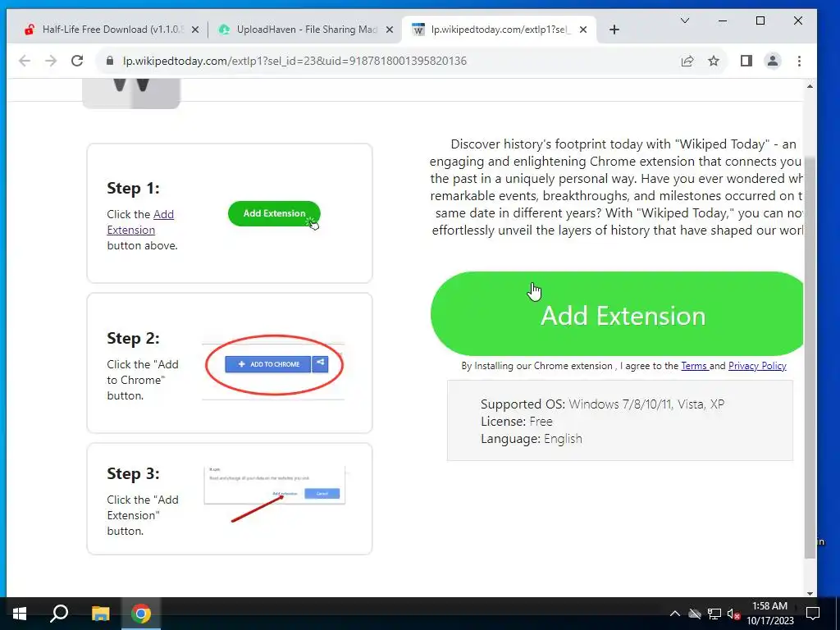Screen dimensions: 840x630
Task: Open a new browser tab
Action: click(614, 30)
